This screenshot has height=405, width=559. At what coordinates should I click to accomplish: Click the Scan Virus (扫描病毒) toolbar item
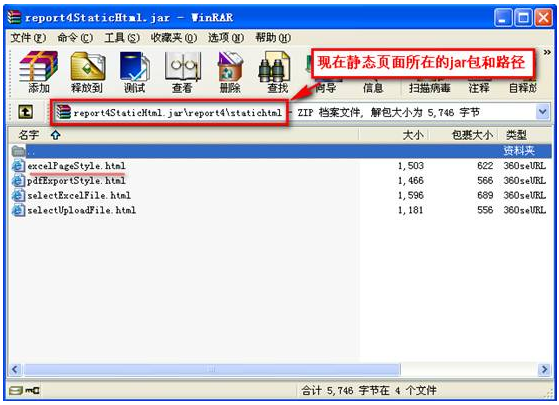pos(430,87)
